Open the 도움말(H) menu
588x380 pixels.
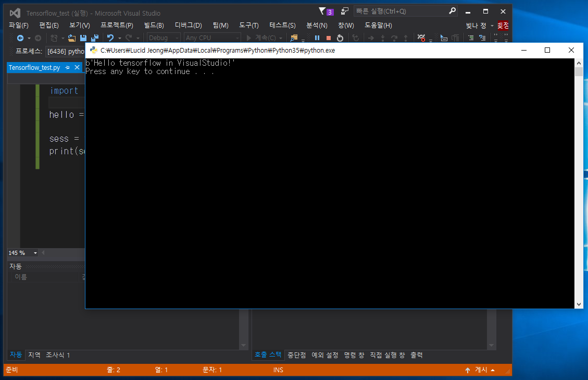click(x=379, y=25)
